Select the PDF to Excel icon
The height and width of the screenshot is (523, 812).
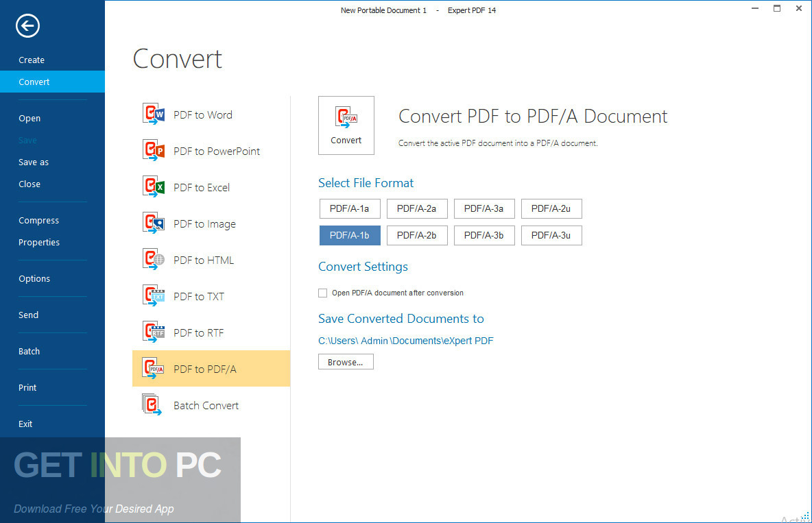click(154, 186)
